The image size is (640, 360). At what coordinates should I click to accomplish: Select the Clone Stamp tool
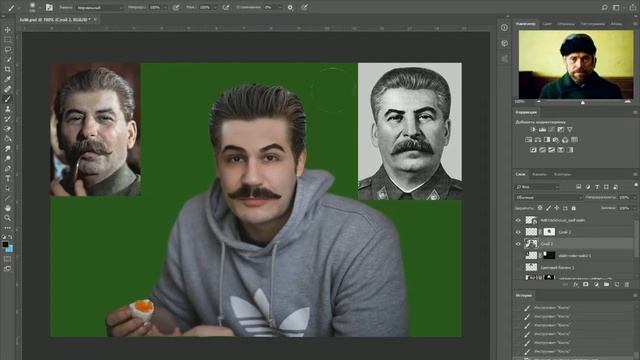click(x=7, y=109)
